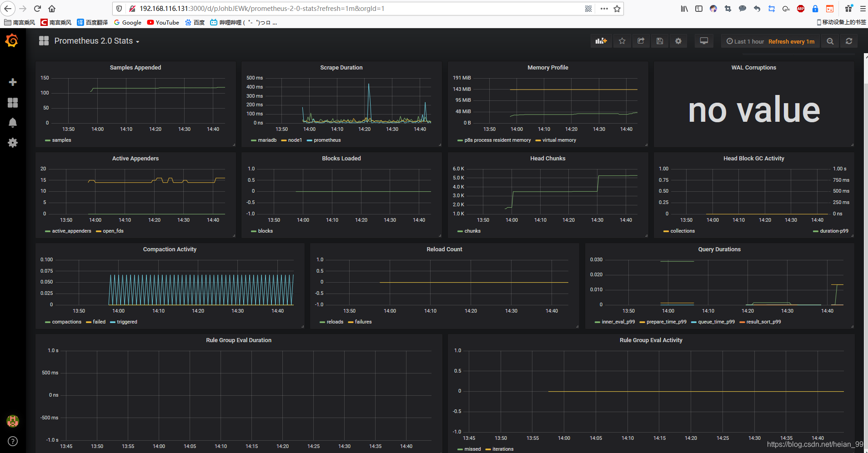Open the YouTube bookmark
Image resolution: width=868 pixels, height=453 pixels.
coord(163,22)
